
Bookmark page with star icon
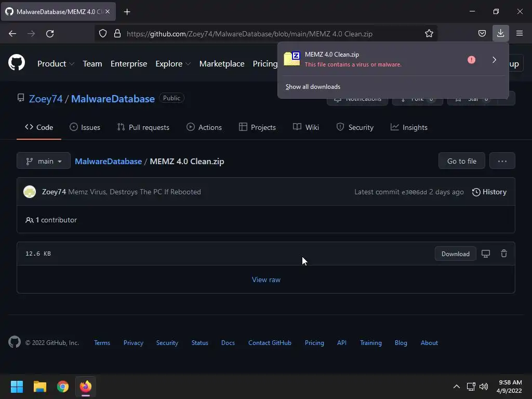coord(429,33)
